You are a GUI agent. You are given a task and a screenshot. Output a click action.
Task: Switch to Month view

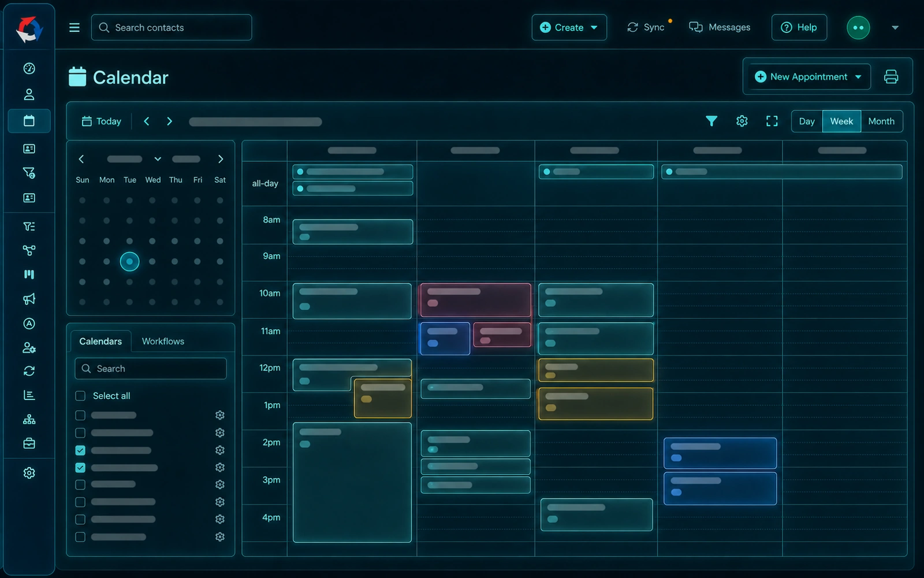881,121
